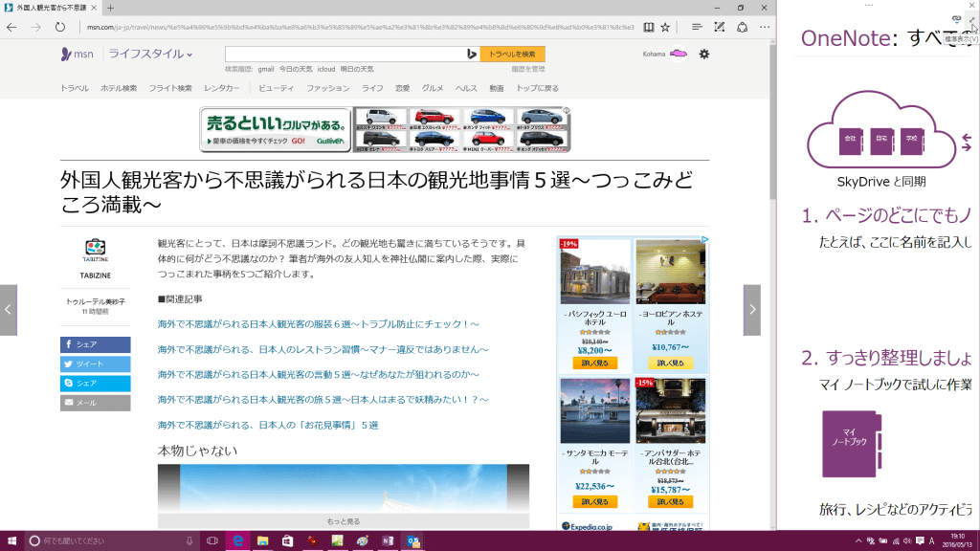
Task: Open the 旅５選 related article link
Action: [323, 399]
